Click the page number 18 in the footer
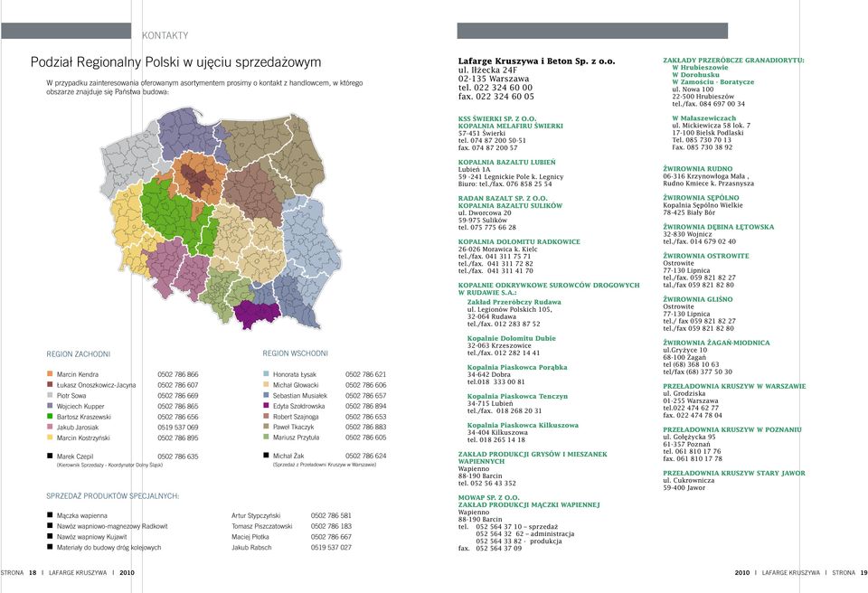This screenshot has width=868, height=593. click(33, 572)
